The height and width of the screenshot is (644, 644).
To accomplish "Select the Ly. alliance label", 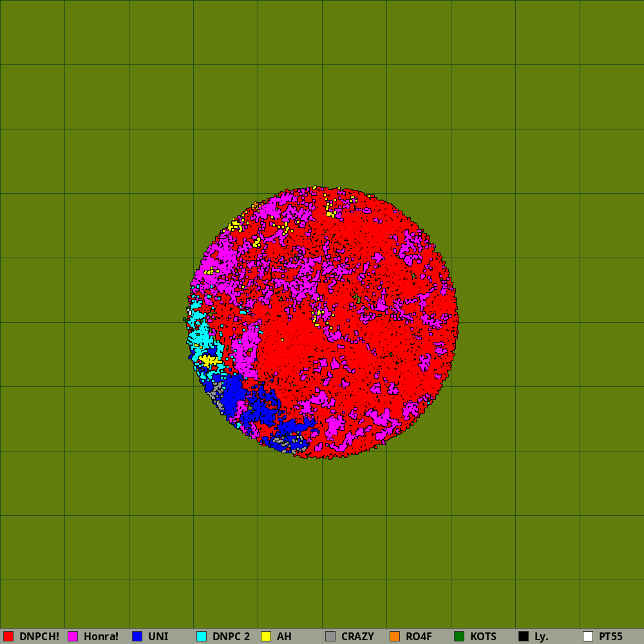I will coord(542,636).
